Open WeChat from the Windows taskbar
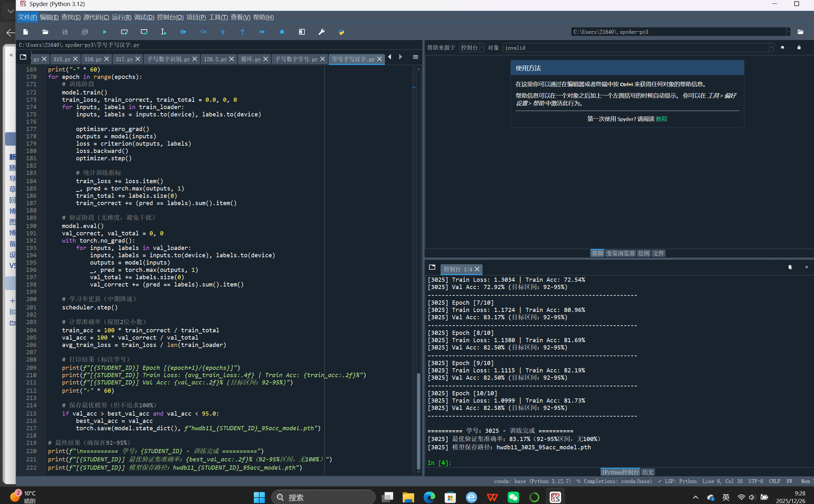 pos(513,497)
